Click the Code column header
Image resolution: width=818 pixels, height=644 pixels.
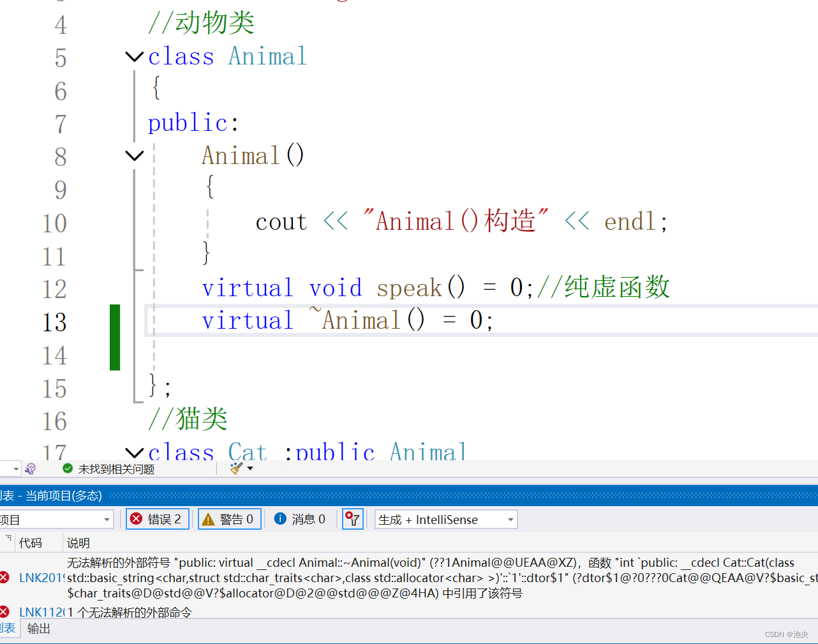click(x=31, y=543)
